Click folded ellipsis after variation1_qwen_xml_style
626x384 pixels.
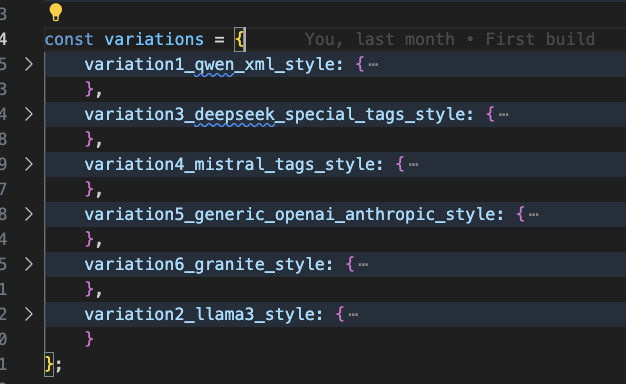pos(373,65)
